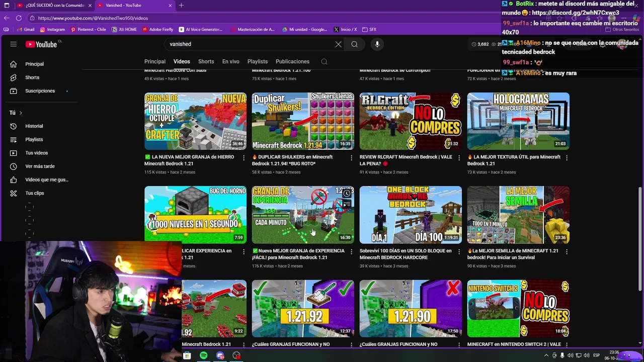
Task: Play the Granja de Hierro Octuple thumbnail
Action: pos(195,121)
